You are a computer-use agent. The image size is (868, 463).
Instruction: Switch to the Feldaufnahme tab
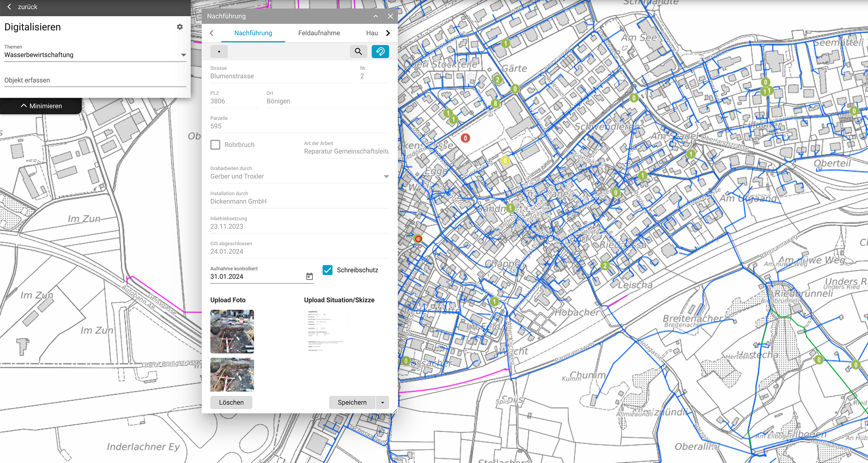319,33
